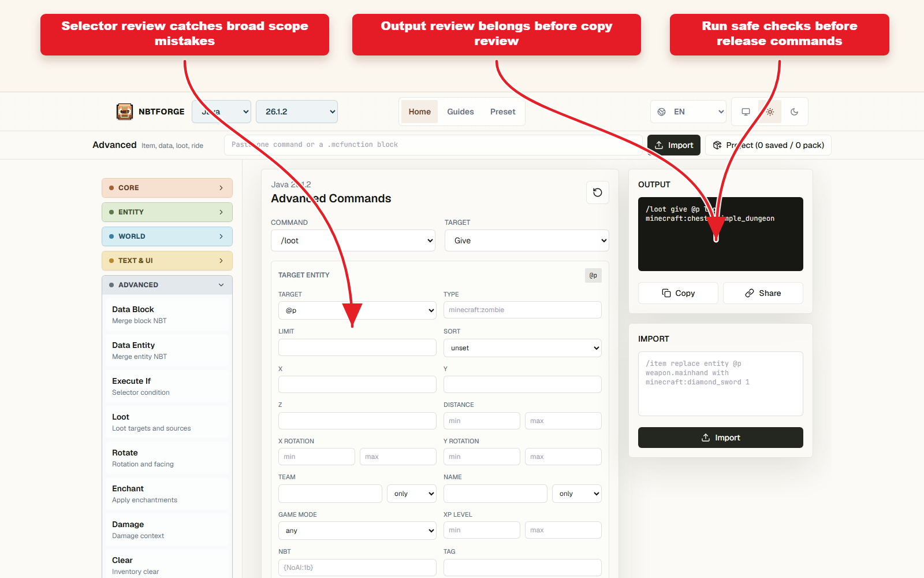Open the Guides tab
924x578 pixels.
click(460, 112)
